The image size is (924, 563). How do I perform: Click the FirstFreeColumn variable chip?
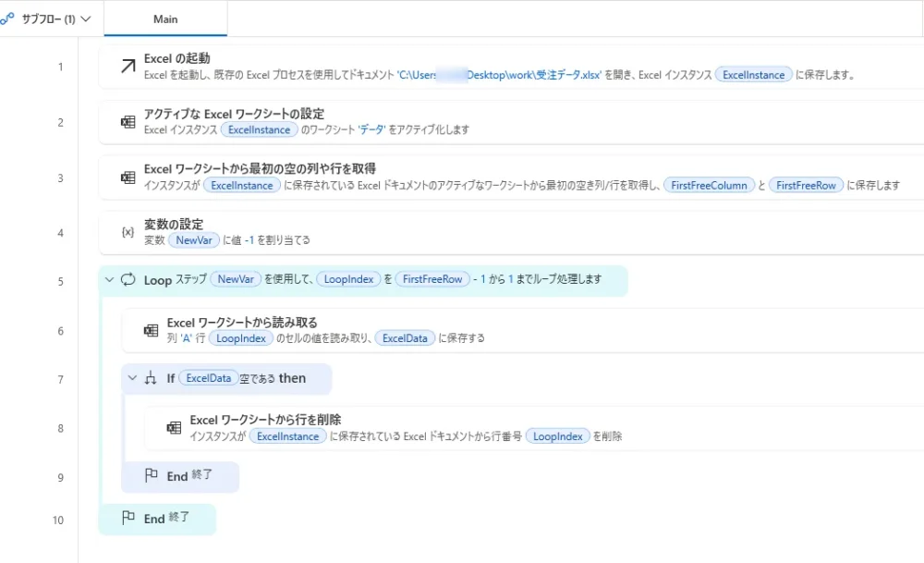pyautogui.click(x=709, y=186)
